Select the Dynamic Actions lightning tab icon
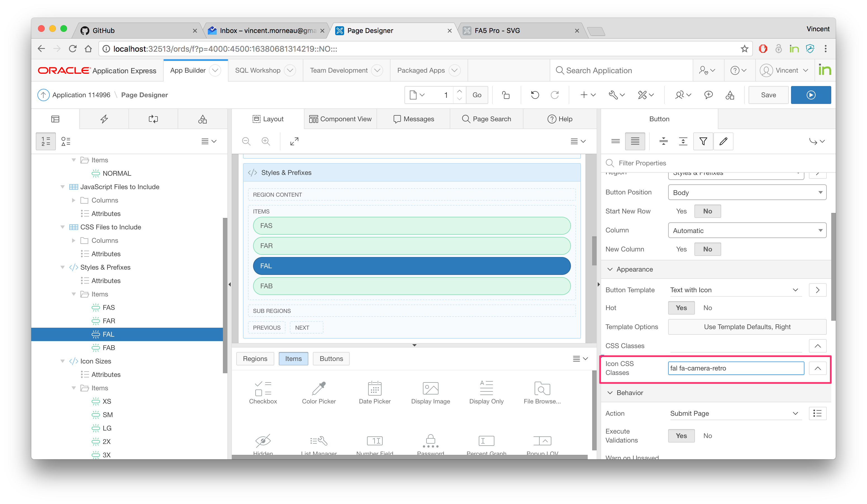 coord(104,119)
